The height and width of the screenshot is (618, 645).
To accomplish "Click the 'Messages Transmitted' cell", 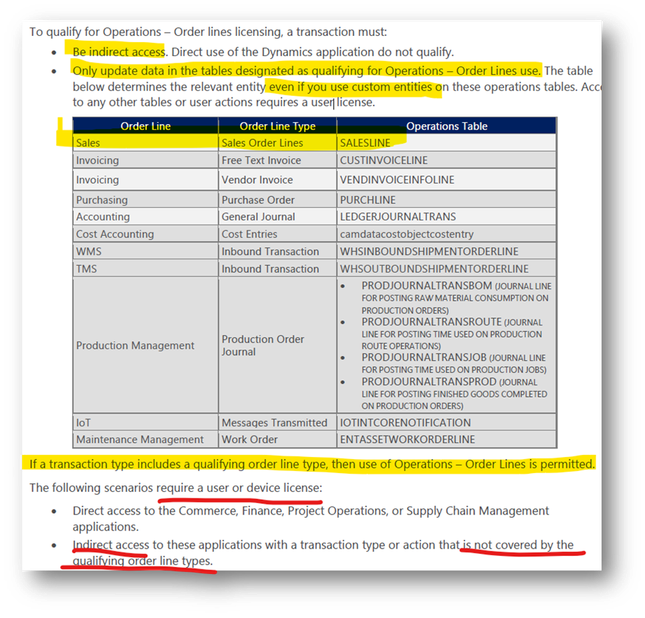I will pos(278,423).
